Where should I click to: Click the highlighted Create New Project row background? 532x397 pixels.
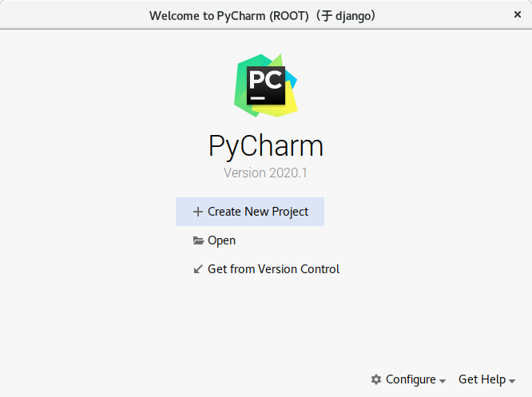click(x=250, y=212)
